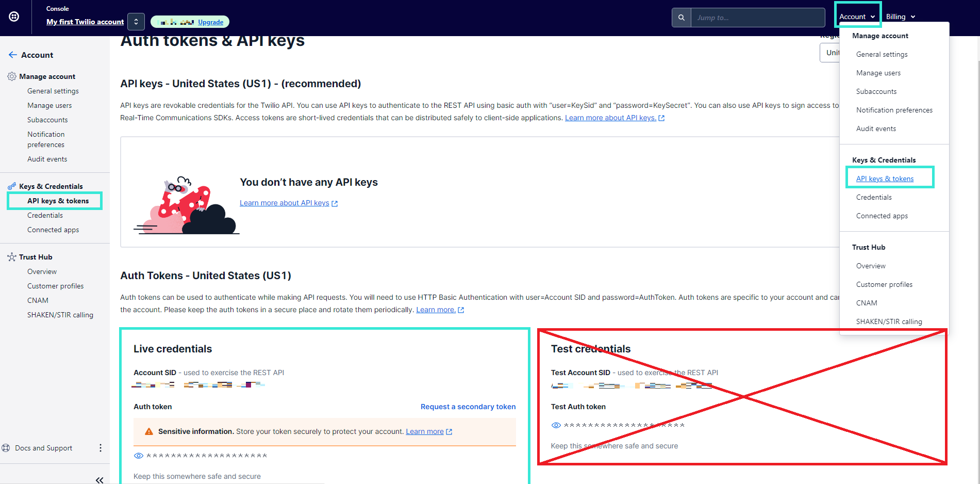Viewport: 980px width, 484px height.
Task: Click the search magnifier icon
Action: click(x=681, y=18)
